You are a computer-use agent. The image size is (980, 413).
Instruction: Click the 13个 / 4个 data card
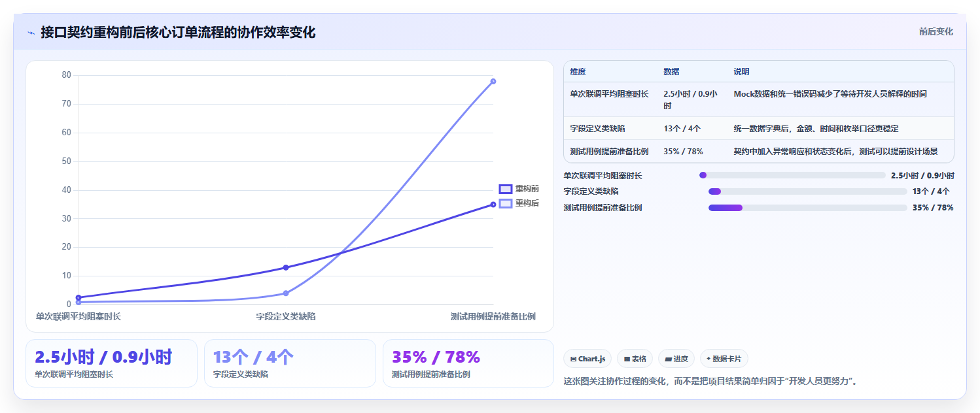pyautogui.click(x=290, y=363)
